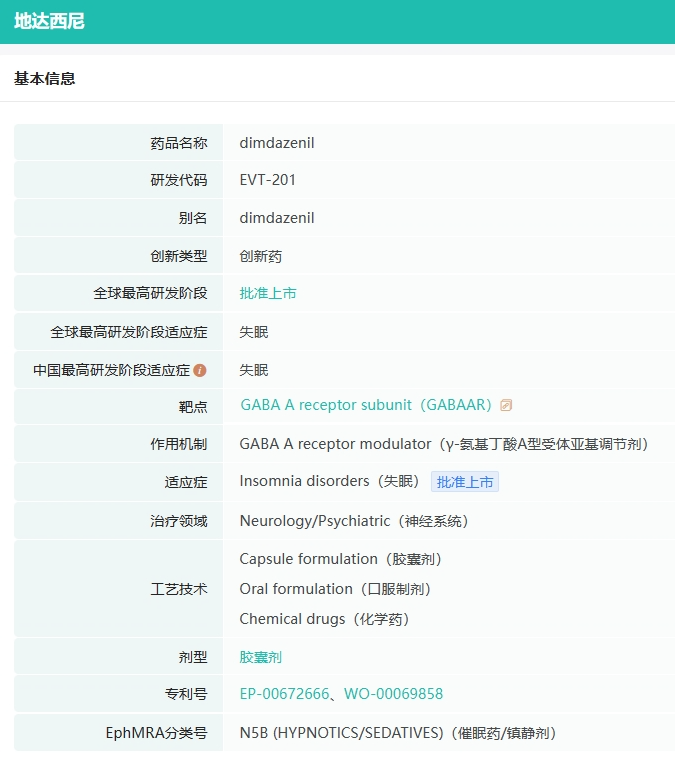Click the 适应症 row label
675x762 pixels.
[186, 482]
